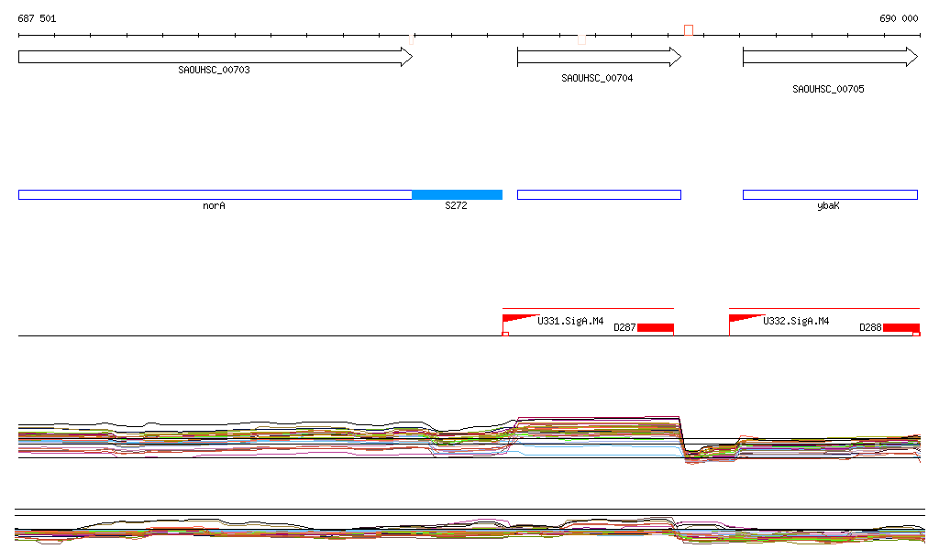Click the unlabeled blue-outlined middle annotation box
Screen dimensions: 939x560
[x=599, y=194]
